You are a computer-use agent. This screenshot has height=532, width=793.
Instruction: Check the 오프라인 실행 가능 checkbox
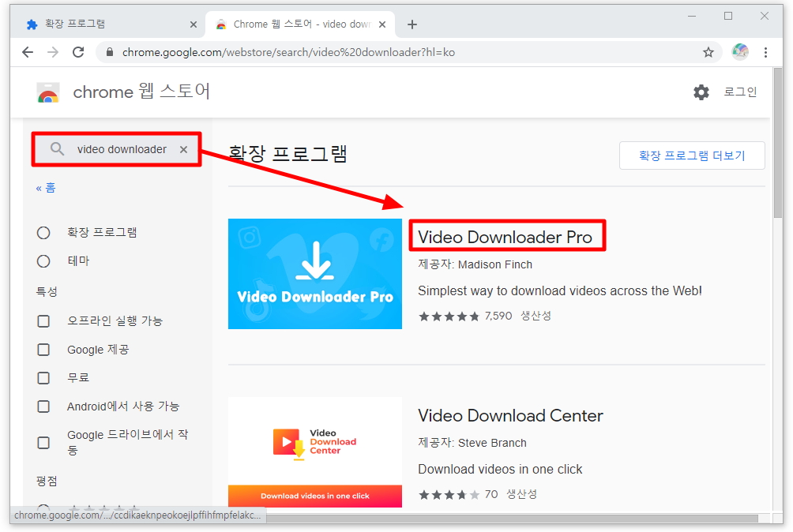43,320
